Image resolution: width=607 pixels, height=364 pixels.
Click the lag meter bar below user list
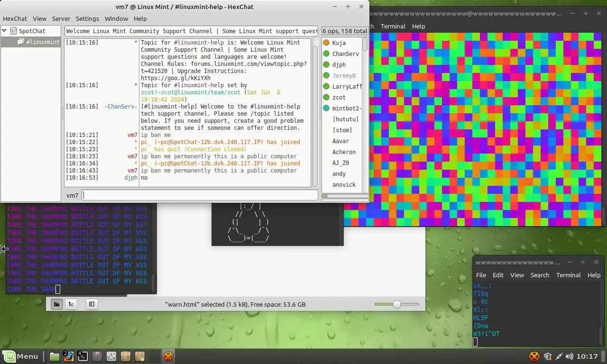345,196
